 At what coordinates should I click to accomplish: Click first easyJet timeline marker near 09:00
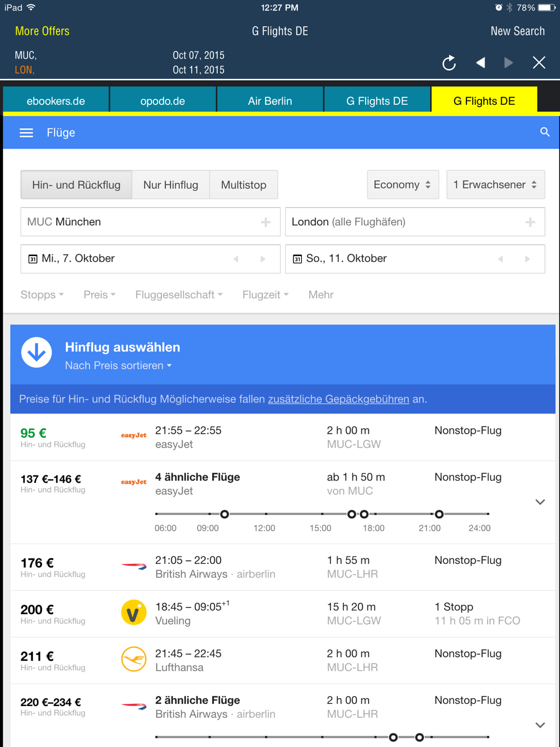click(225, 514)
